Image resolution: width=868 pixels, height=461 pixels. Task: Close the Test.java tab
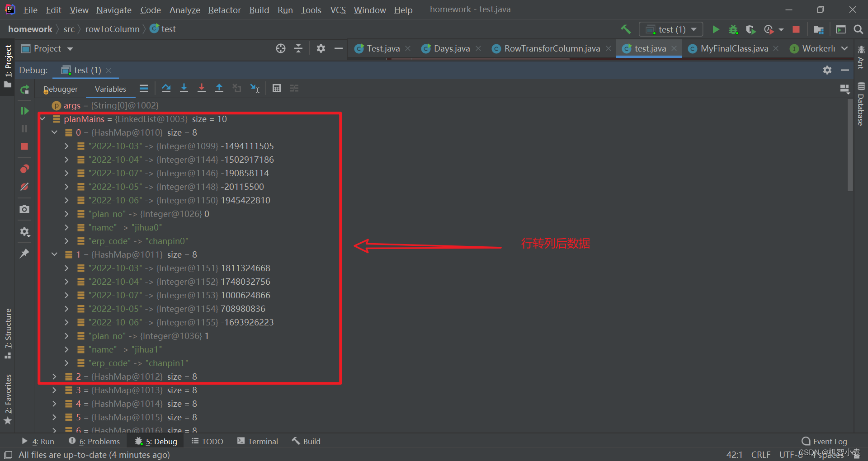point(408,48)
